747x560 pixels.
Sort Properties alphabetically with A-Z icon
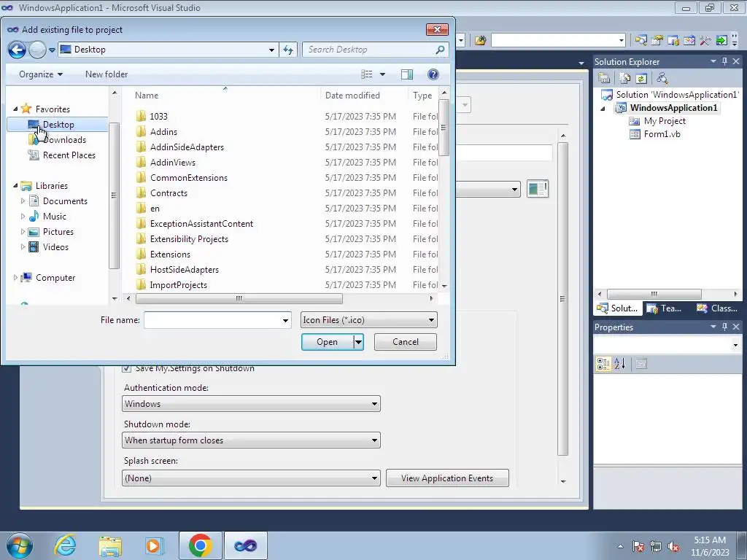pos(620,364)
